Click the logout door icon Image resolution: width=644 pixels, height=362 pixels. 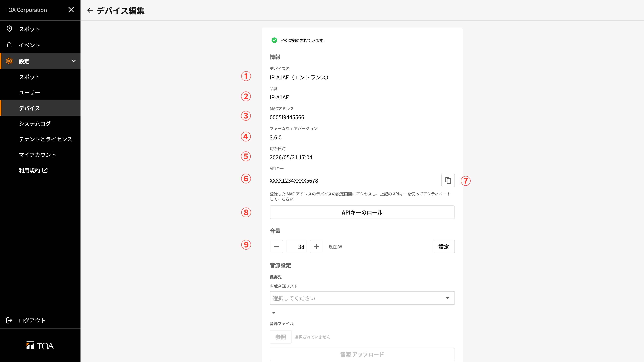[9, 320]
